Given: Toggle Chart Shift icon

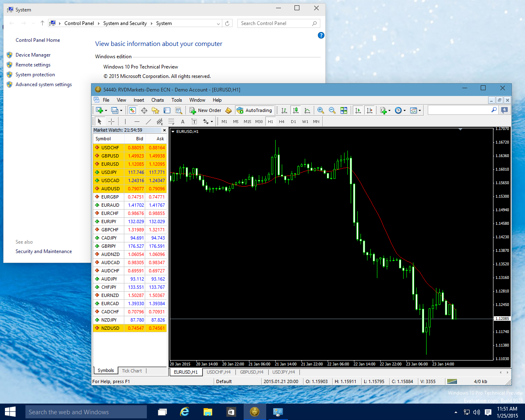Looking at the screenshot, I should [x=370, y=110].
